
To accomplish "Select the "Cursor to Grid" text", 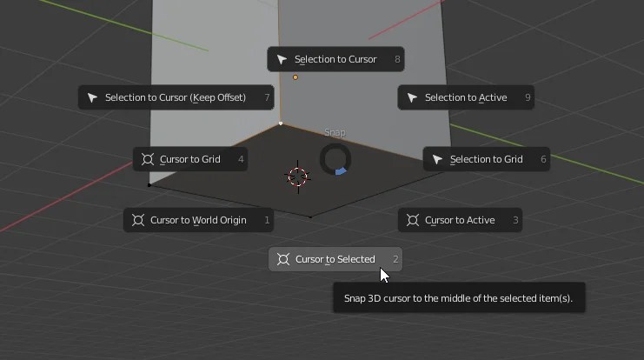I will [x=190, y=159].
